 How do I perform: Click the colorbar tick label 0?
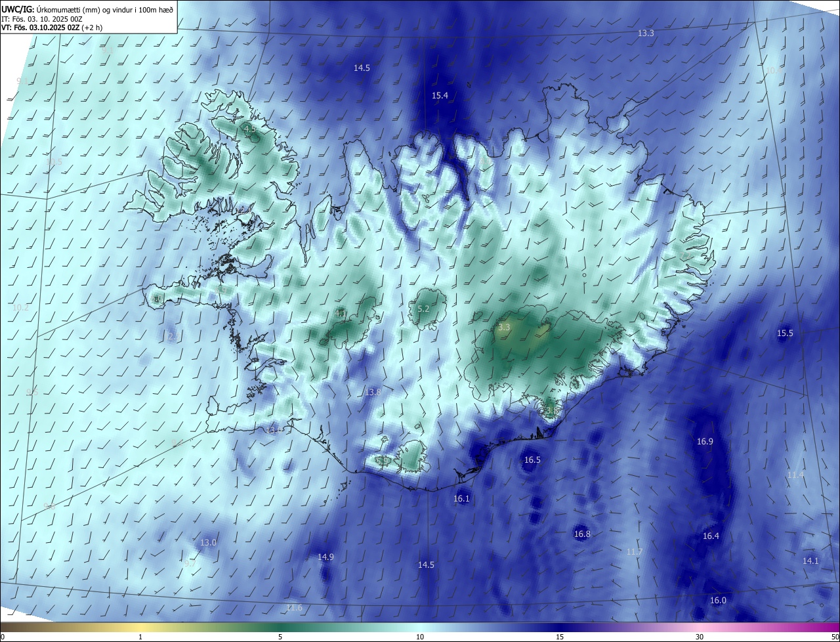3,637
